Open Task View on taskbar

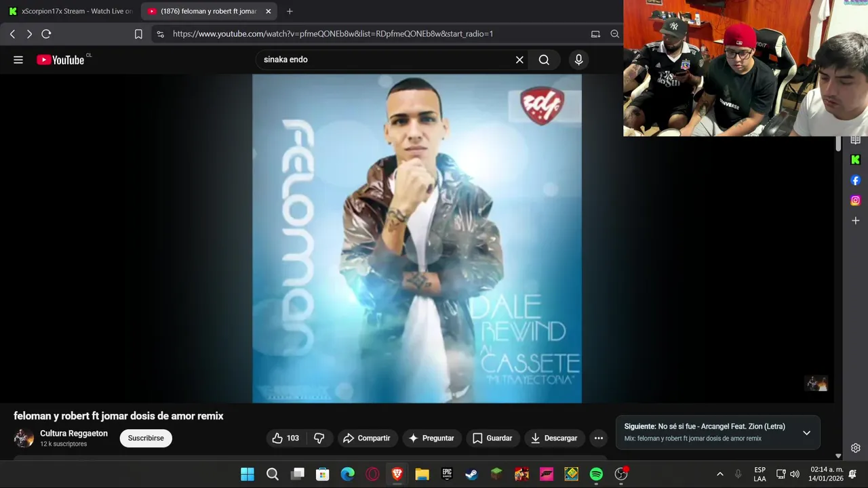tap(298, 474)
